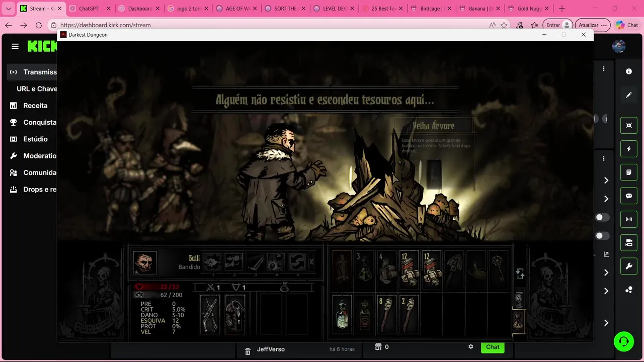Click the inventory swap arrows icon

tap(520, 274)
